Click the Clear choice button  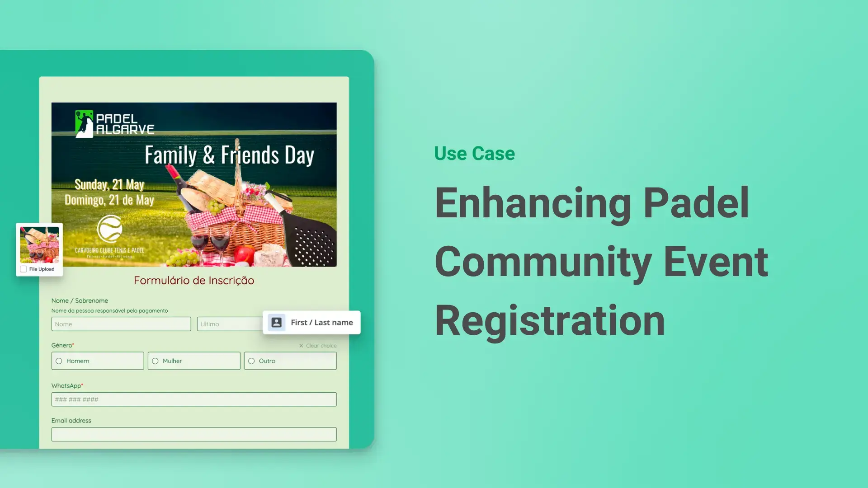coord(318,345)
